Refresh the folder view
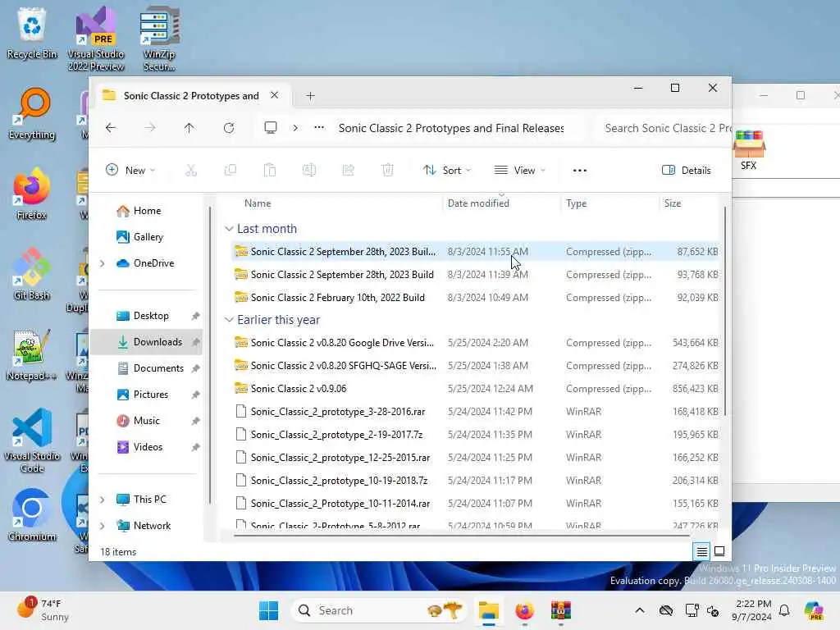 coord(229,128)
